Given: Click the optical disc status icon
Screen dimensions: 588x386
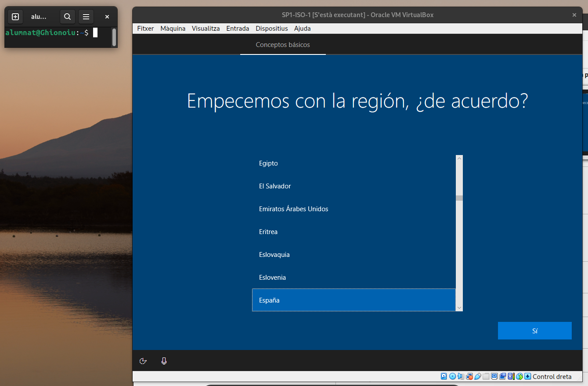Looking at the screenshot, I should coord(452,376).
